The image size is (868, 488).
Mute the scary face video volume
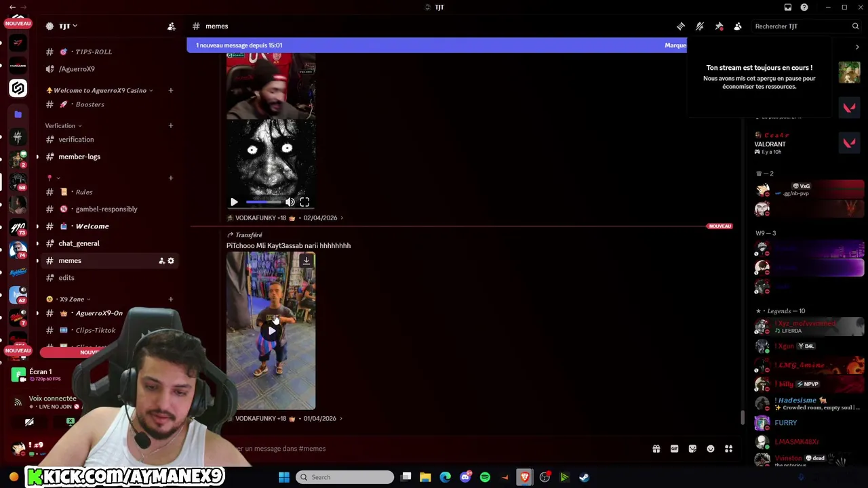[x=290, y=202]
